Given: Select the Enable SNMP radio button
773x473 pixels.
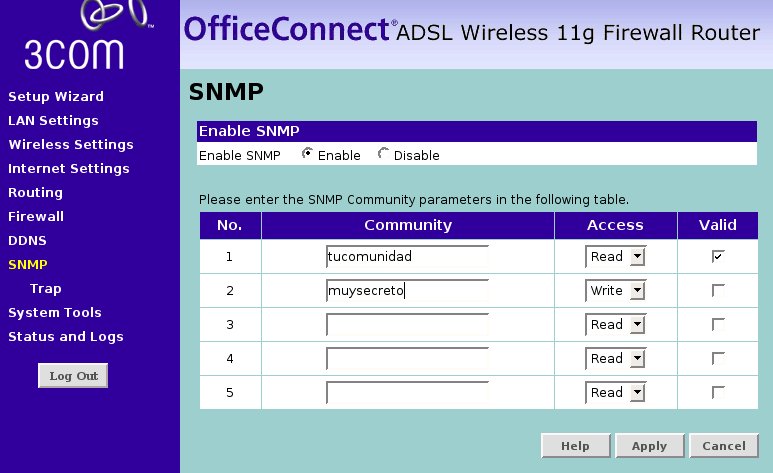Looking at the screenshot, I should point(306,154).
